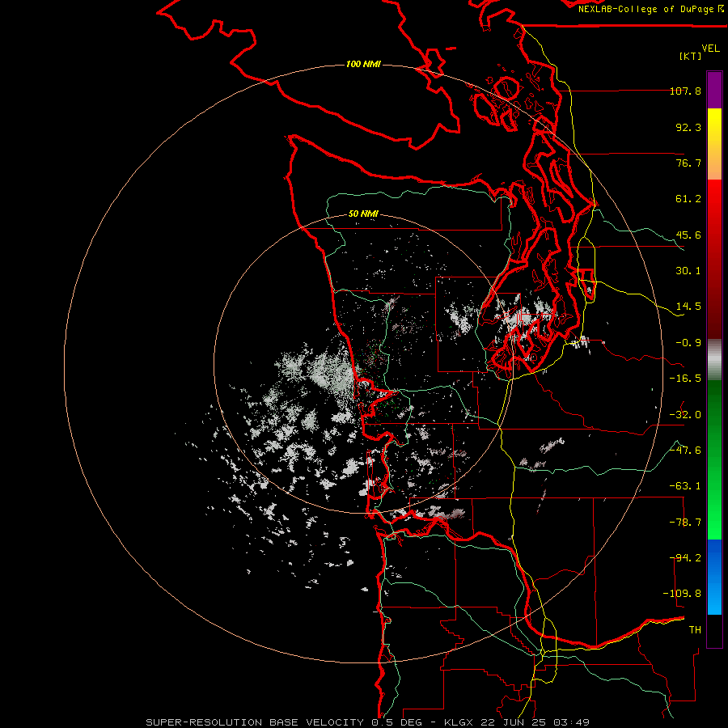The width and height of the screenshot is (728, 728).
Task: Select the 14.5 legend value
Action: (688, 307)
